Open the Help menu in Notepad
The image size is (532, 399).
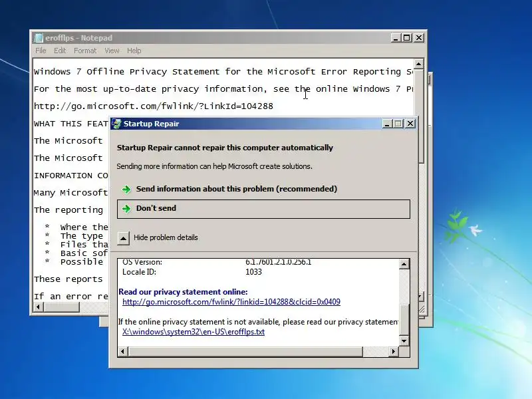(134, 51)
